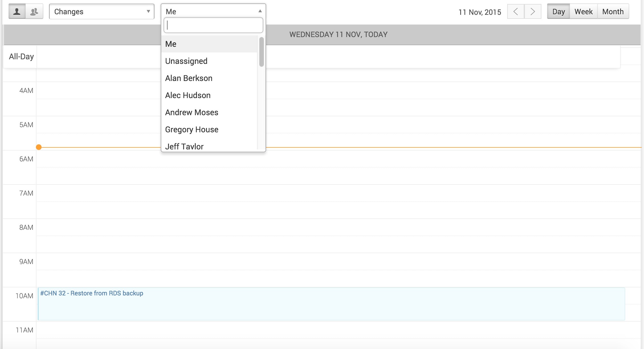Screen dimensions: 644x349
Task: Collapse the Me assignee dropdown
Action: click(x=213, y=11)
